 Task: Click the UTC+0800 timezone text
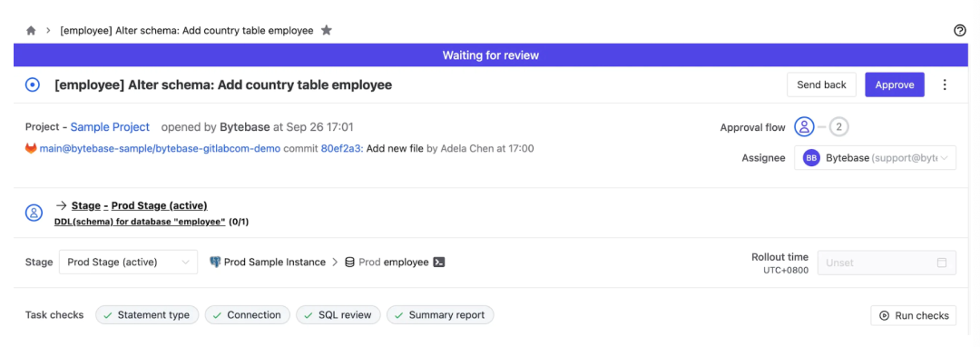coord(786,271)
